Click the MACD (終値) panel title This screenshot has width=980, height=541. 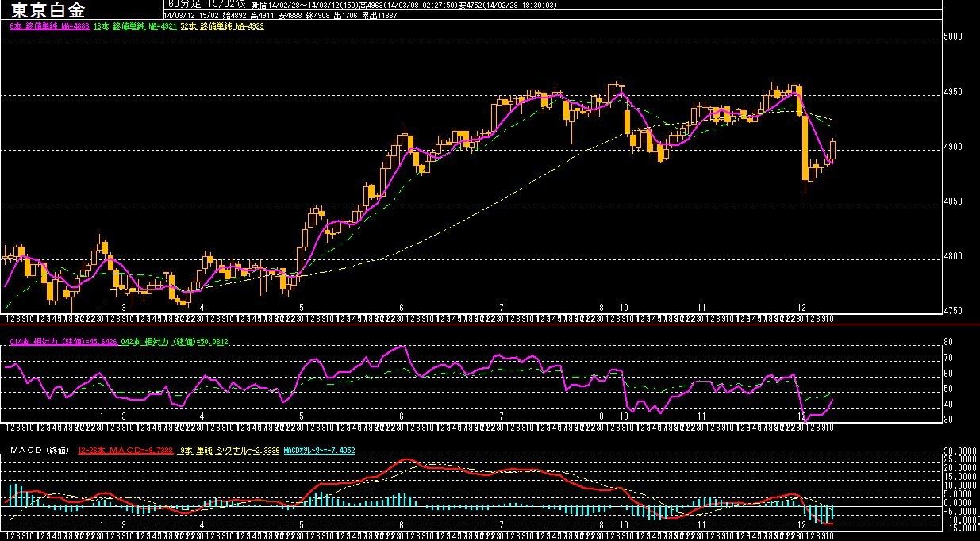(x=40, y=451)
